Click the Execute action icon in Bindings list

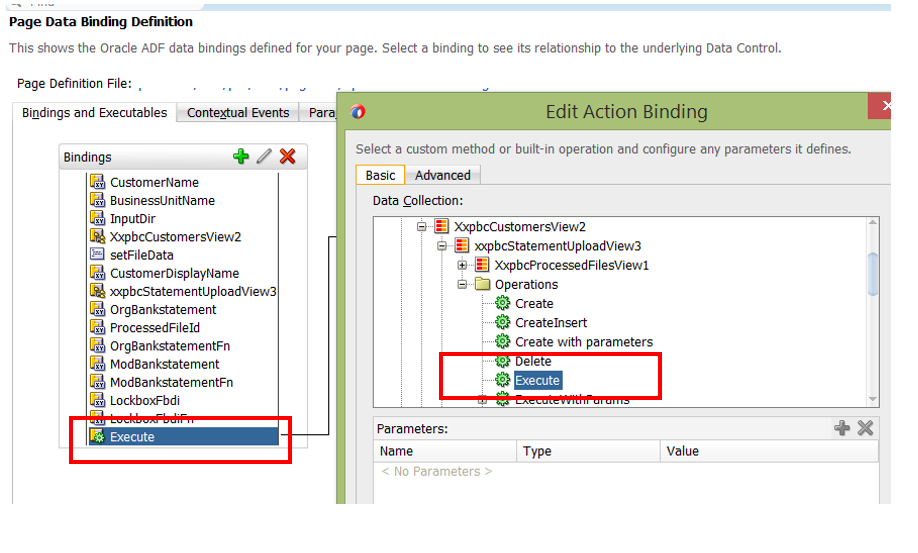[97, 437]
